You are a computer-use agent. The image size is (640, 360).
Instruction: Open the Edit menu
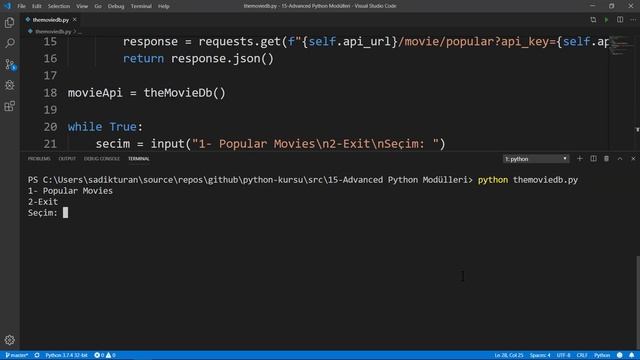click(x=37, y=6)
